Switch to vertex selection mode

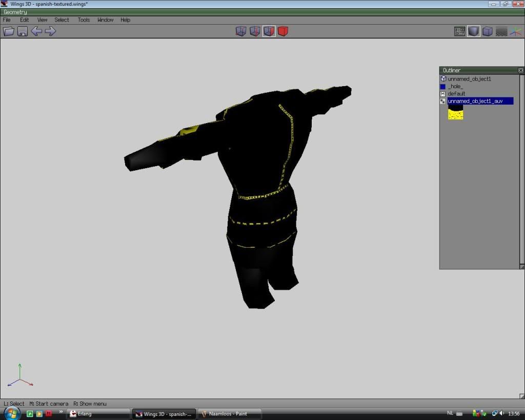pos(241,31)
